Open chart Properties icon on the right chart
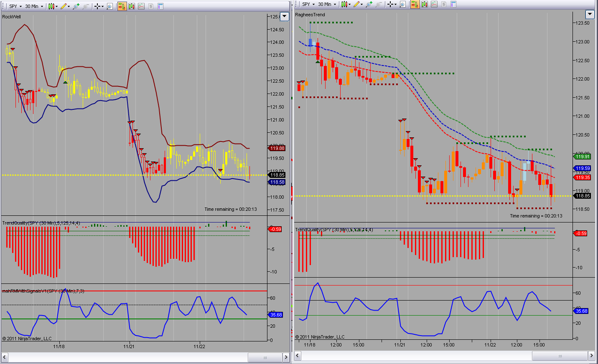Screen dimensions: 598x364 [x=453, y=4]
